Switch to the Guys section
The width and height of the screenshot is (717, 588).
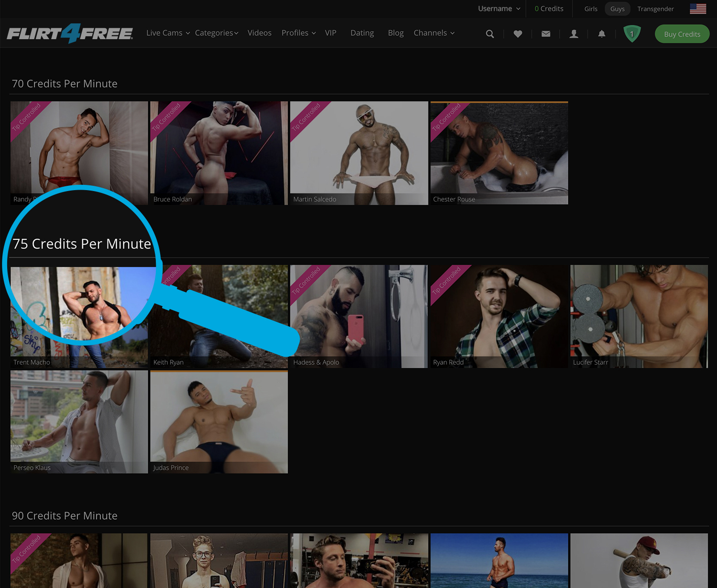618,9
